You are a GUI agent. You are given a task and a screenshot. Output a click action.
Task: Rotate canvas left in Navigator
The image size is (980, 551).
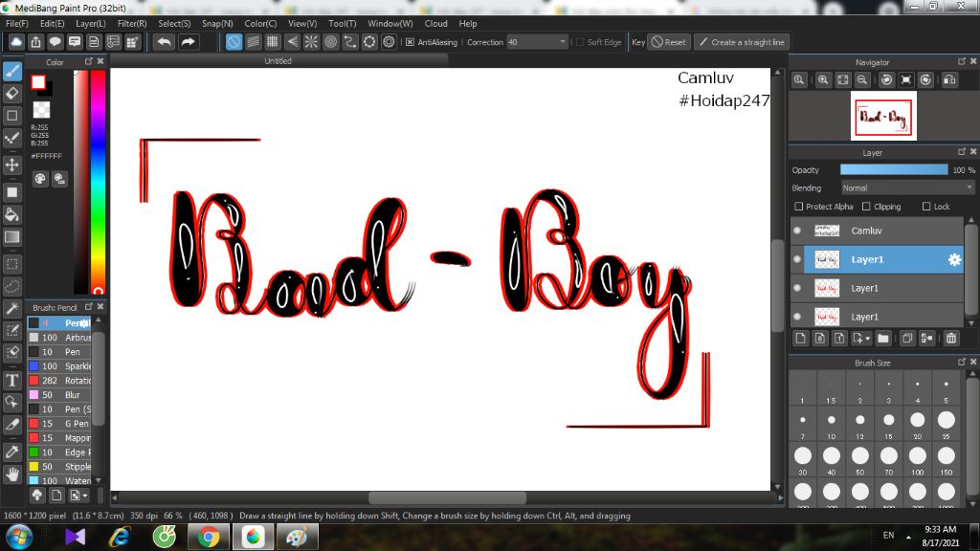coord(886,80)
